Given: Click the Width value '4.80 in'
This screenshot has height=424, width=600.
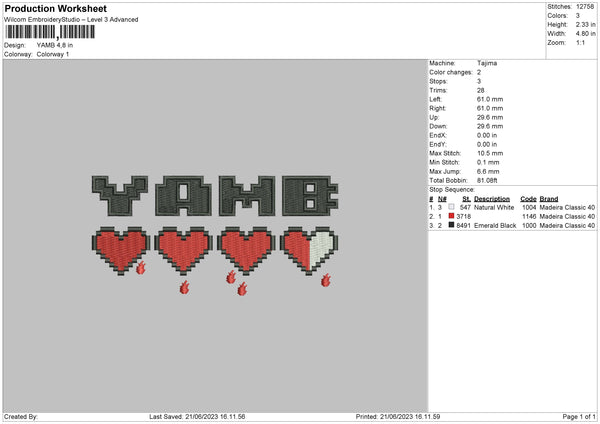Looking at the screenshot, I should click(x=585, y=34).
